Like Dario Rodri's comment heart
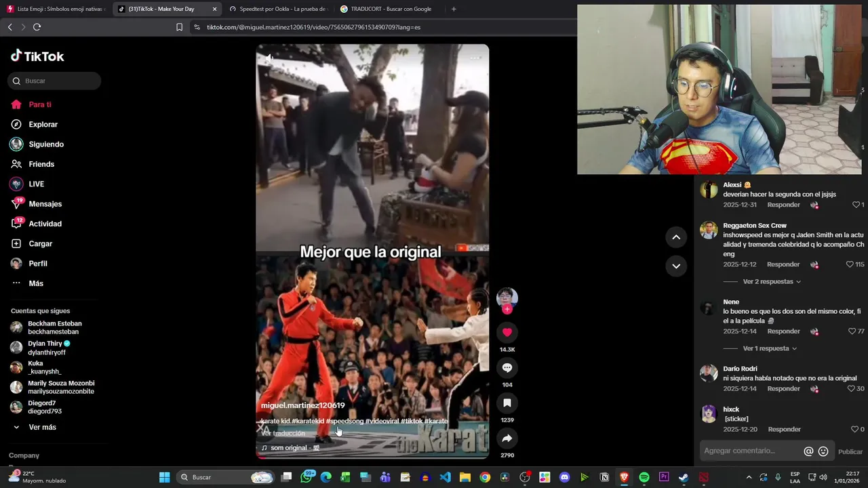868x488 pixels. (851, 389)
